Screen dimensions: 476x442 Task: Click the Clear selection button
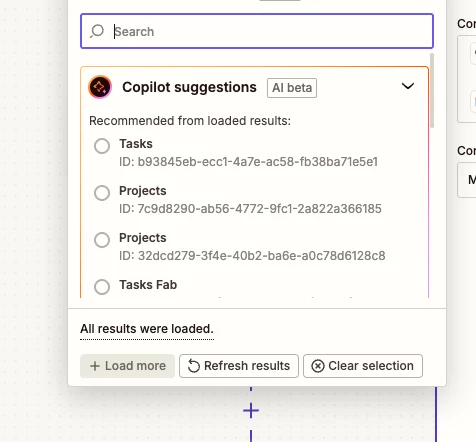coord(363,366)
